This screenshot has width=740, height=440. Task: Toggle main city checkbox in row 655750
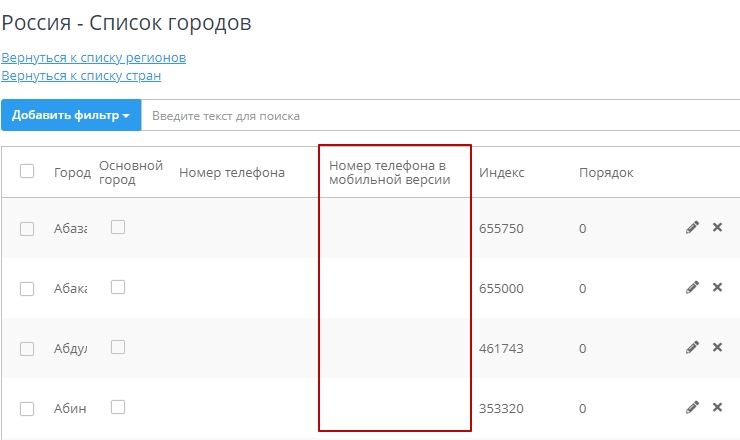(x=118, y=227)
